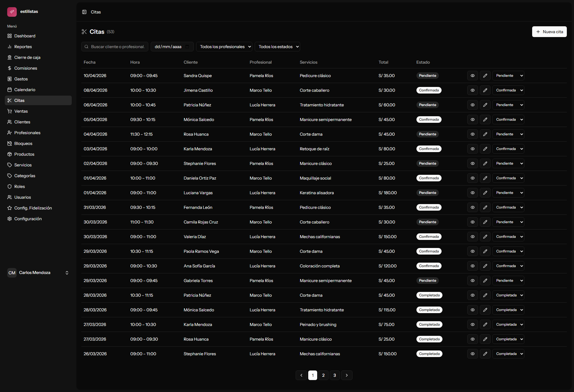Edit Sandra Quispe's appointment with pencil icon
This screenshot has width=574, height=392.
pos(485,76)
